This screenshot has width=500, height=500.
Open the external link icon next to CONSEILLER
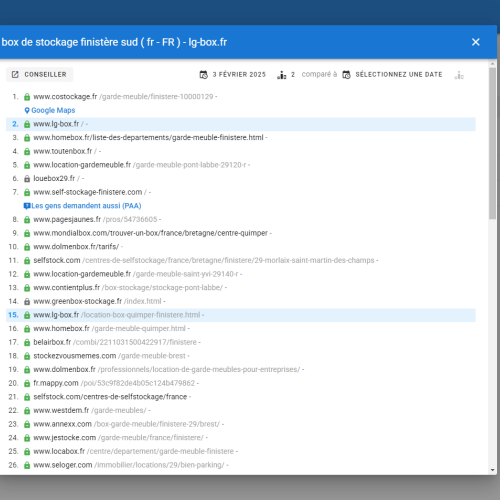pos(15,74)
